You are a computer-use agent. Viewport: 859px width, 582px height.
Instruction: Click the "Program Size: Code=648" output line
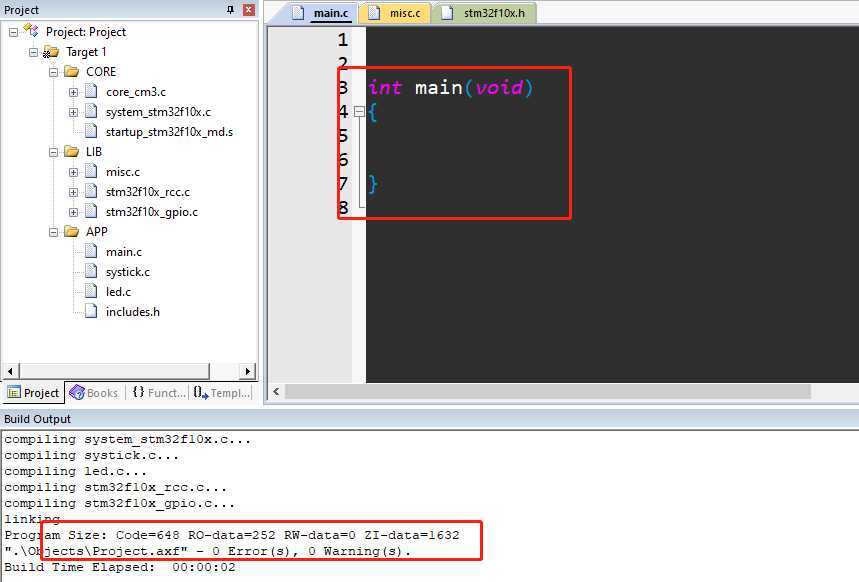click(232, 535)
